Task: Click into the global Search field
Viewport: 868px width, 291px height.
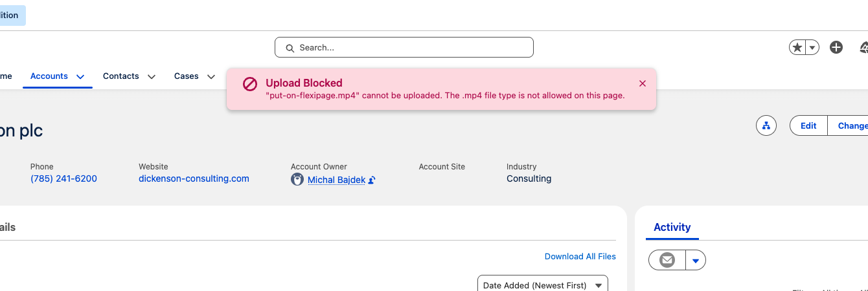Action: point(404,47)
